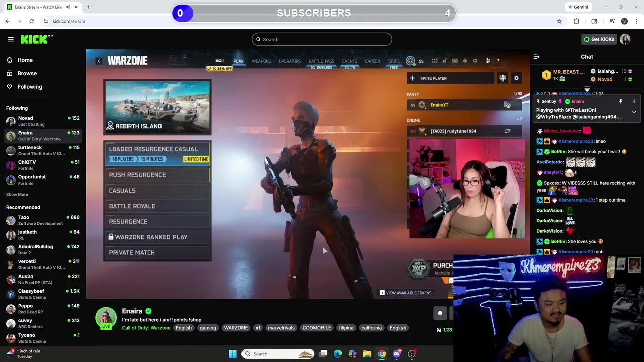Click the gaming stream tag

click(208, 328)
